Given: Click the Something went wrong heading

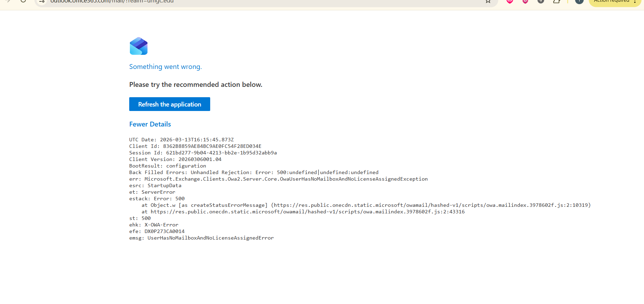Looking at the screenshot, I should (165, 67).
